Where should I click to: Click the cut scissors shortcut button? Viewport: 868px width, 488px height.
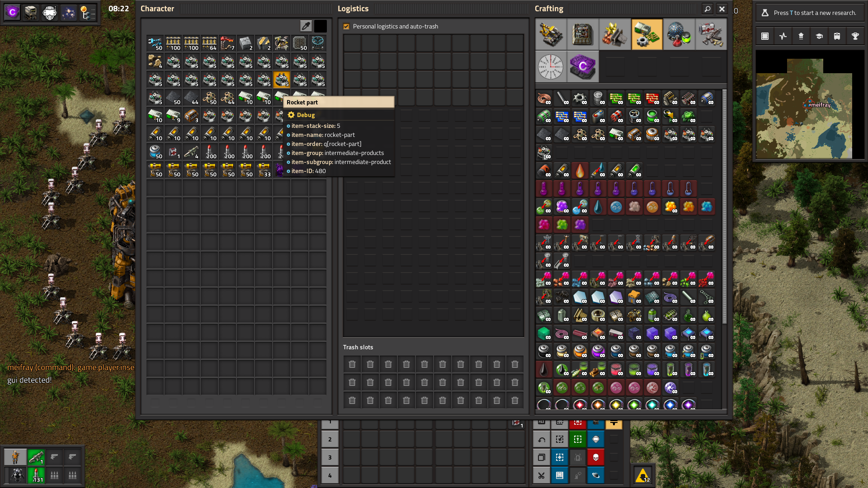(542, 475)
